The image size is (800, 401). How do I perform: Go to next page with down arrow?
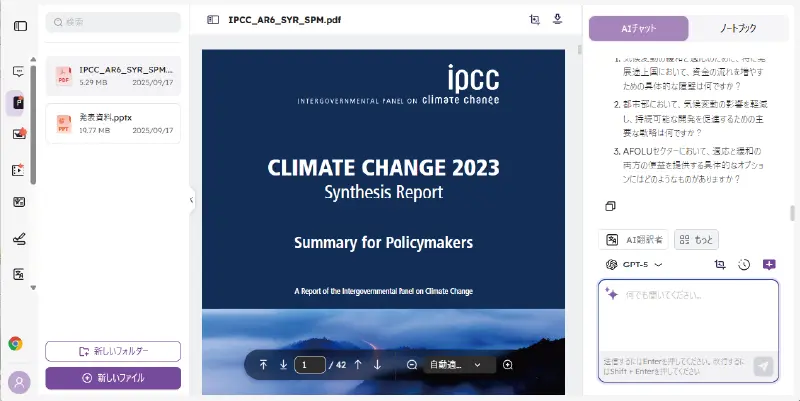coord(378,365)
